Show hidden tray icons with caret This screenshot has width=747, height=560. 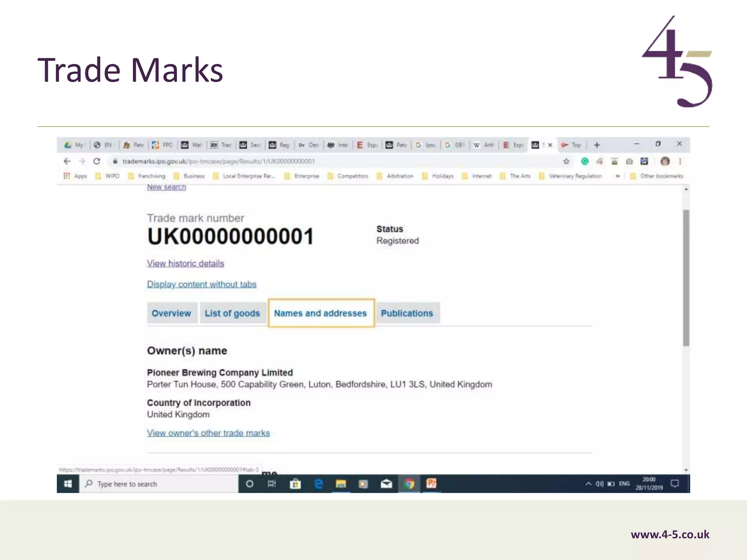tap(588, 484)
